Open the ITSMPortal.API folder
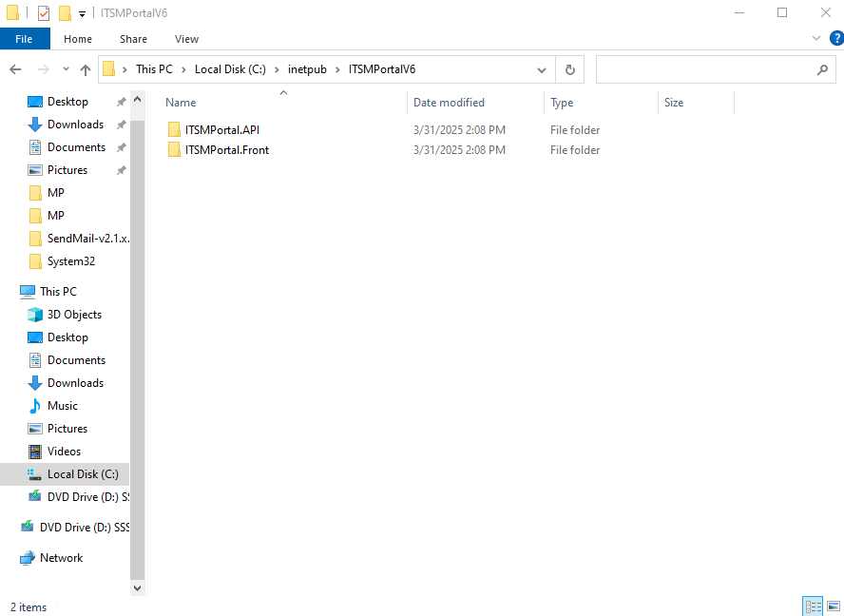The width and height of the screenshot is (844, 616). coord(222,130)
